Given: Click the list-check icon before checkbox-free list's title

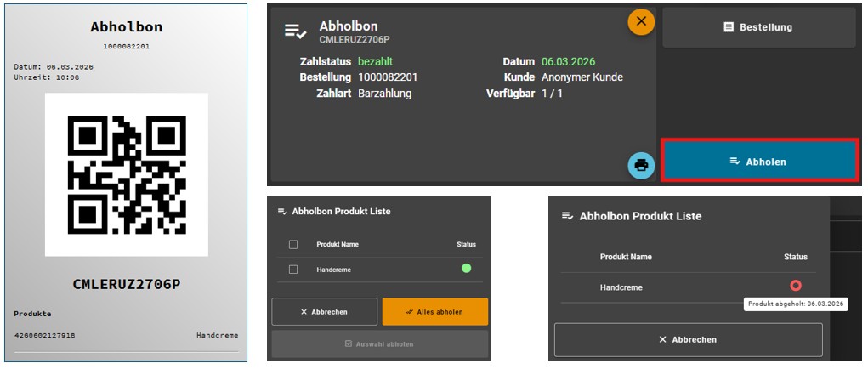Looking at the screenshot, I should (x=567, y=216).
